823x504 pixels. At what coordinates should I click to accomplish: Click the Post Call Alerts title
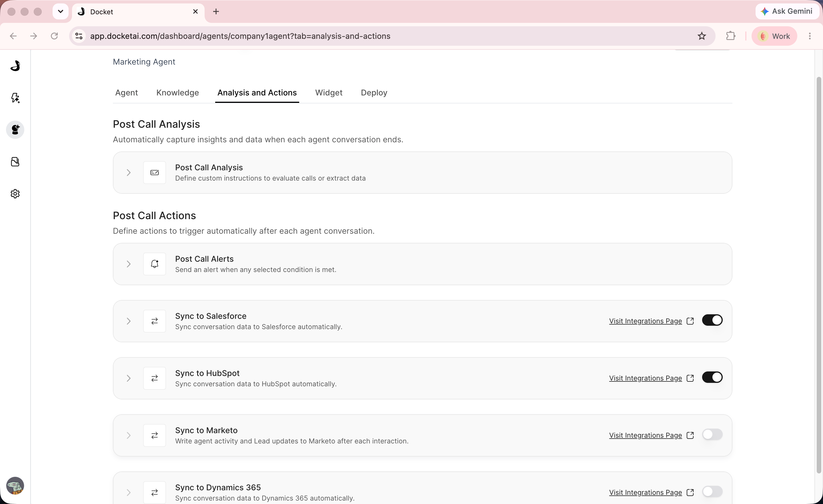[204, 259]
